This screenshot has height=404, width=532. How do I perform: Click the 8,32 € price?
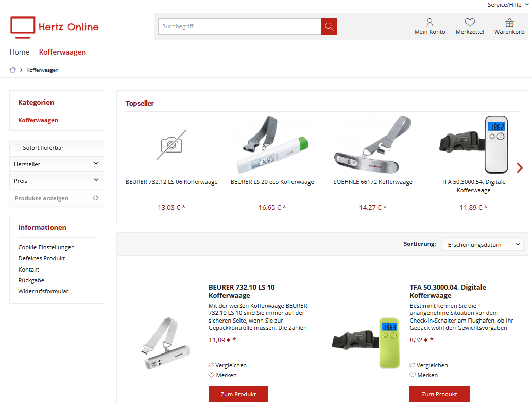(x=421, y=340)
